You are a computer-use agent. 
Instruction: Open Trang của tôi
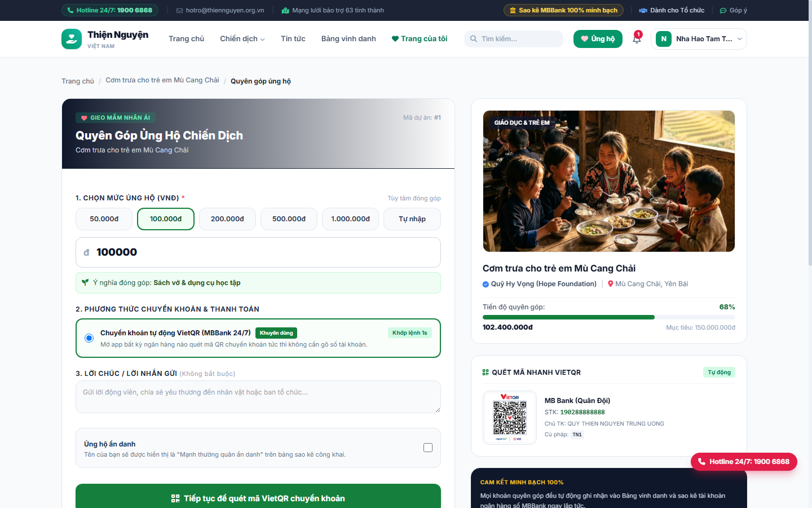pos(420,39)
